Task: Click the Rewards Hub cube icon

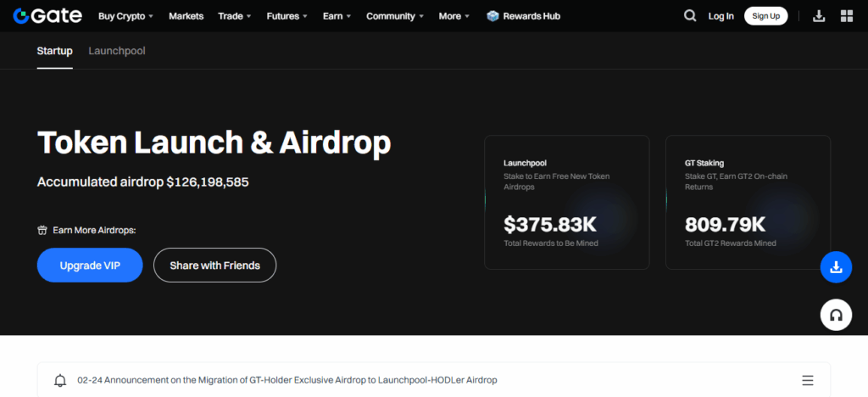Action: click(492, 16)
